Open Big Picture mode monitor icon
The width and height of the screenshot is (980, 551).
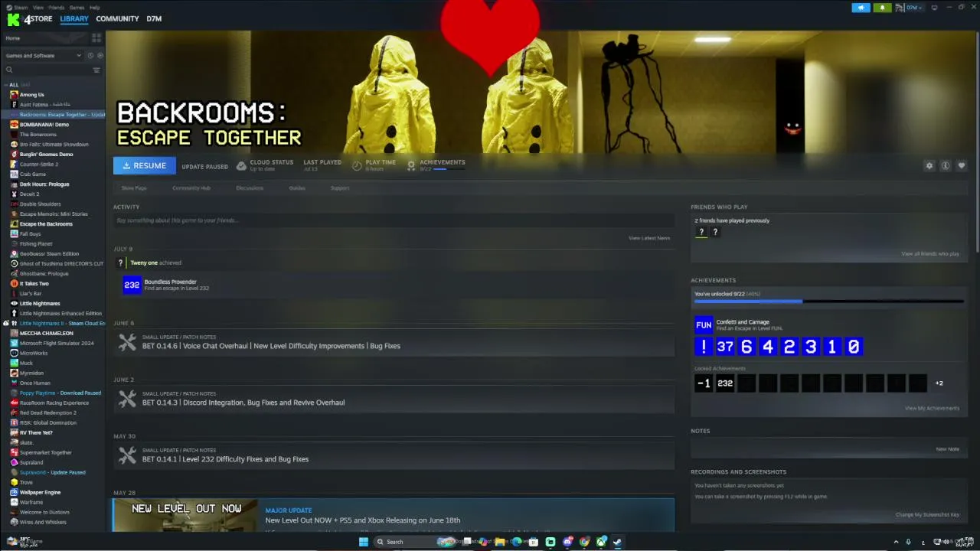coord(934,8)
